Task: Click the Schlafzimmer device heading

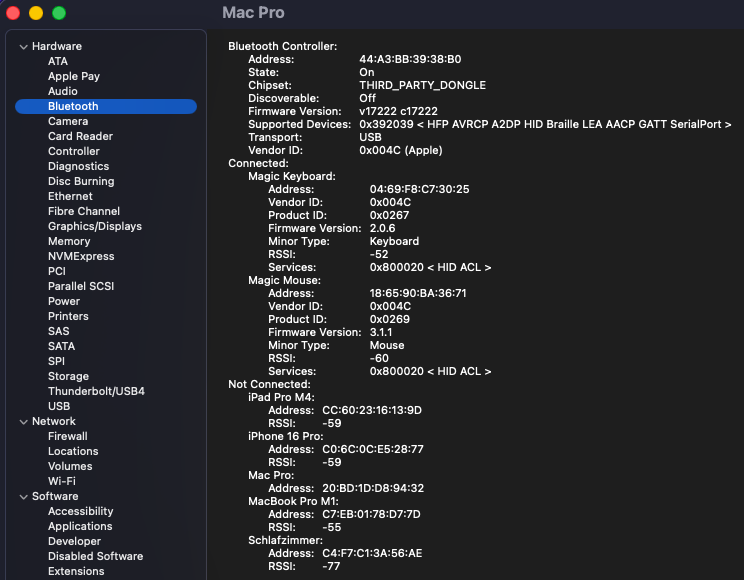Action: [x=285, y=541]
